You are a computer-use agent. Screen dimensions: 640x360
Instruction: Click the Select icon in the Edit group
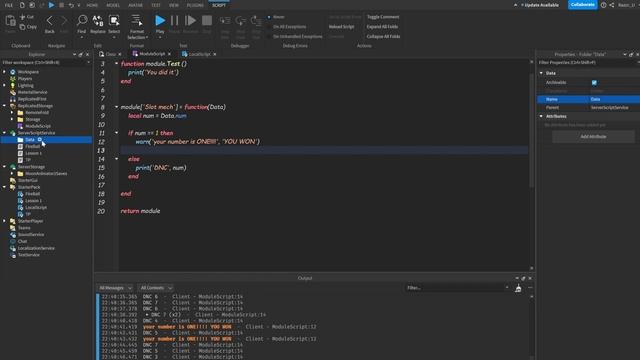[x=114, y=20]
